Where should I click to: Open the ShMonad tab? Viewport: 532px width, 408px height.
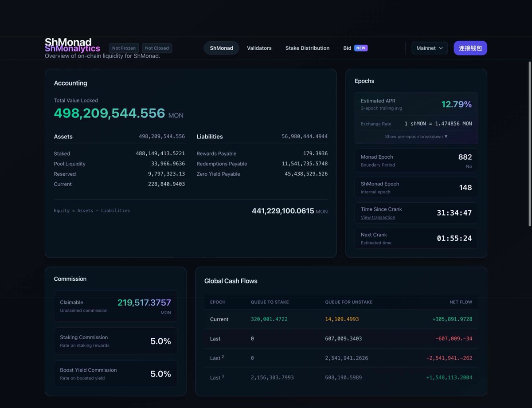point(221,48)
